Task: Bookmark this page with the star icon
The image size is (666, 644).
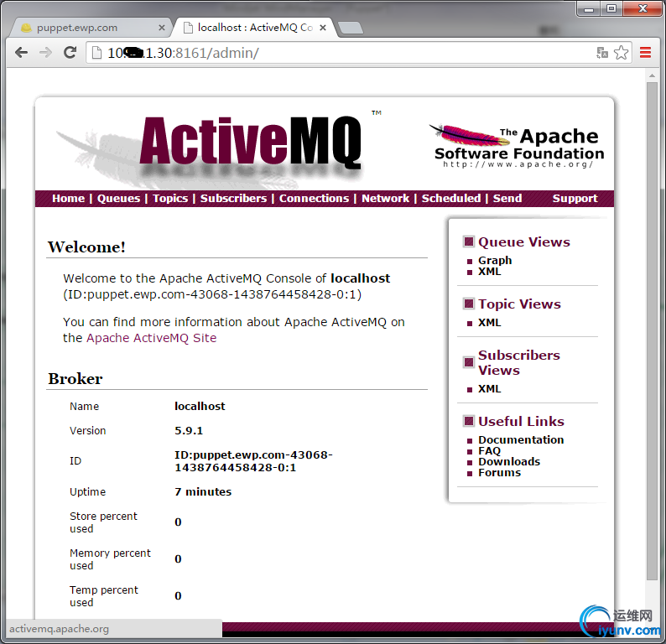Action: [x=621, y=53]
